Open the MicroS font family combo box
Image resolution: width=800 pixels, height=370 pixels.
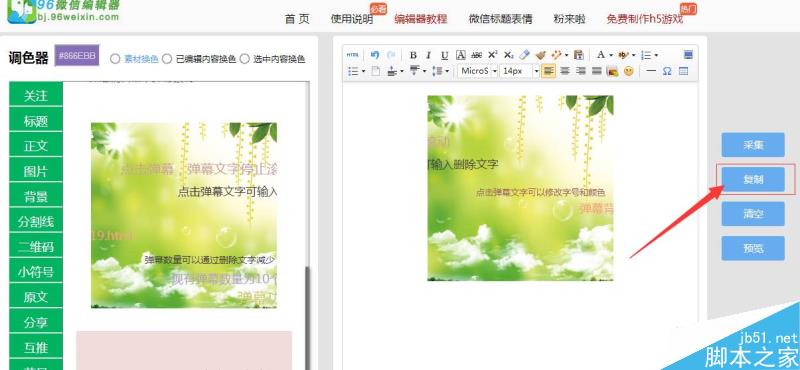click(x=478, y=71)
